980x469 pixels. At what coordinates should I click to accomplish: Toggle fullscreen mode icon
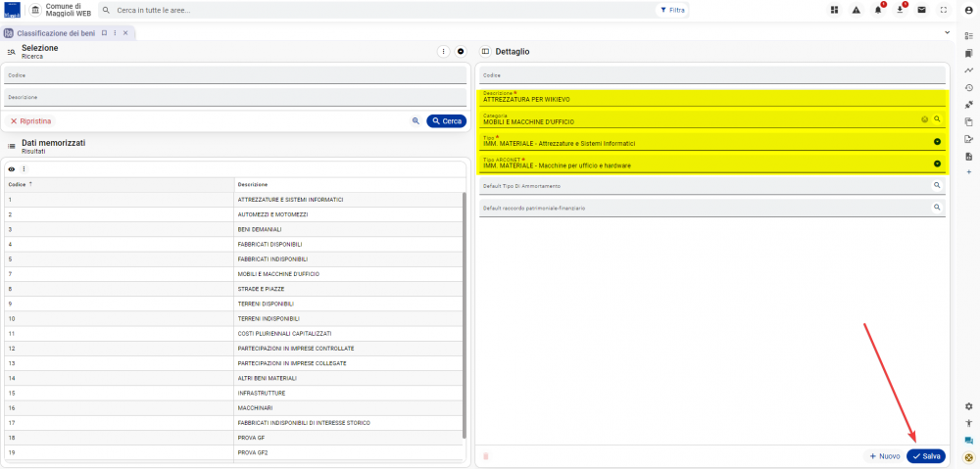944,10
